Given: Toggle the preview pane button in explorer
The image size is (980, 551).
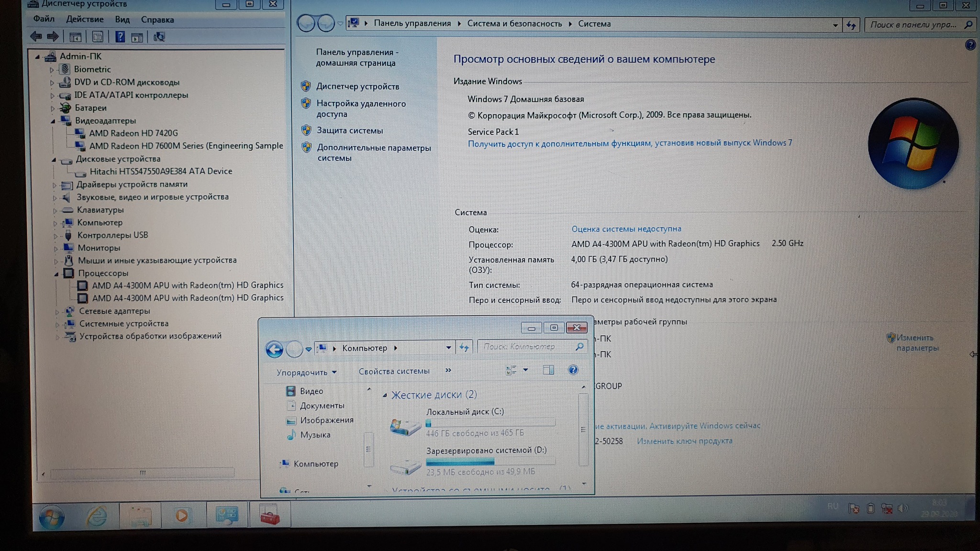Looking at the screenshot, I should click(x=548, y=370).
